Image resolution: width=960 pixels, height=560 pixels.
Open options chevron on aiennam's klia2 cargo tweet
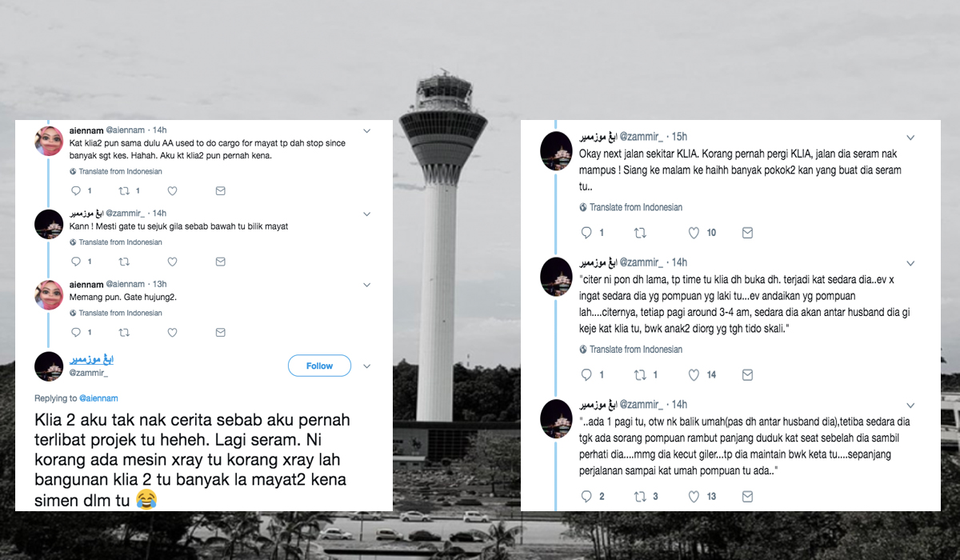pyautogui.click(x=367, y=130)
